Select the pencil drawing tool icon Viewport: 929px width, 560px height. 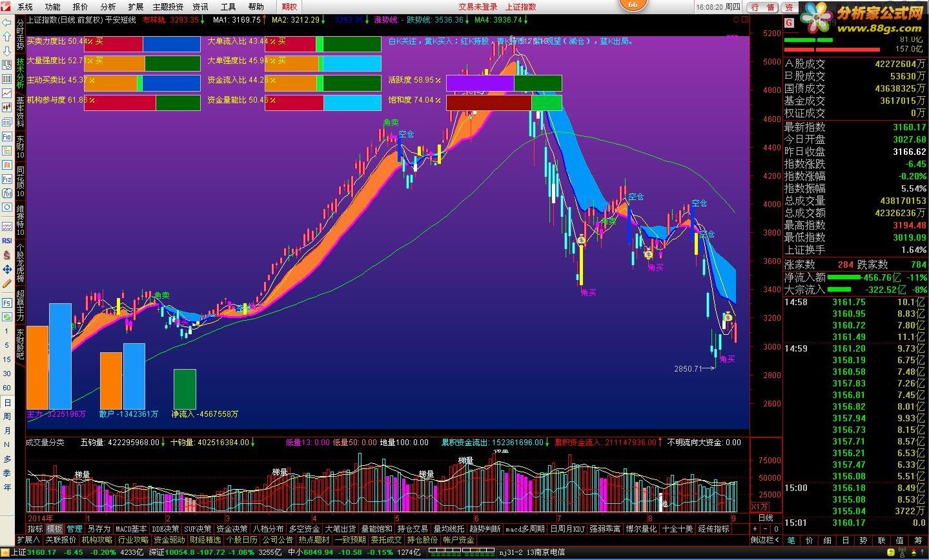pos(7,283)
